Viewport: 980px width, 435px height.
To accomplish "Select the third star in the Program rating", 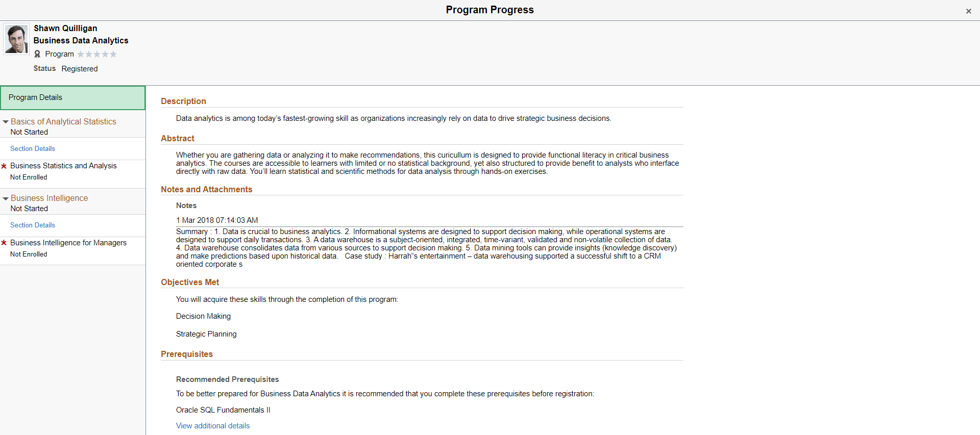I will tap(97, 54).
